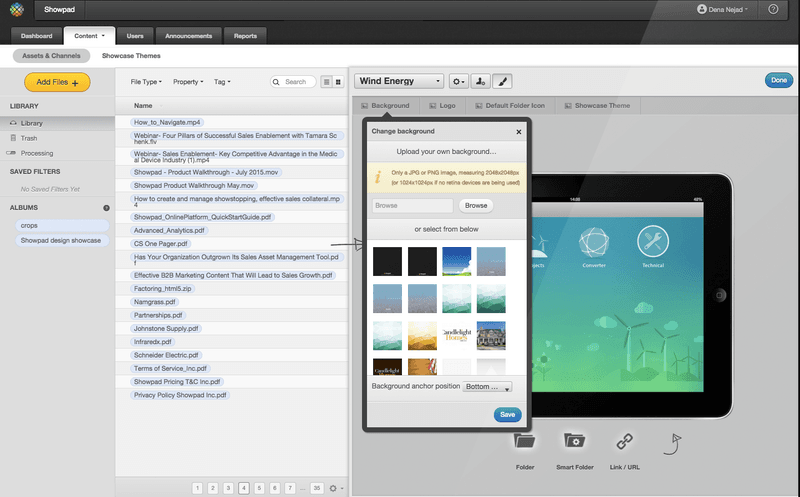The height and width of the screenshot is (497, 800).
Task: Click the Done button
Action: click(779, 80)
